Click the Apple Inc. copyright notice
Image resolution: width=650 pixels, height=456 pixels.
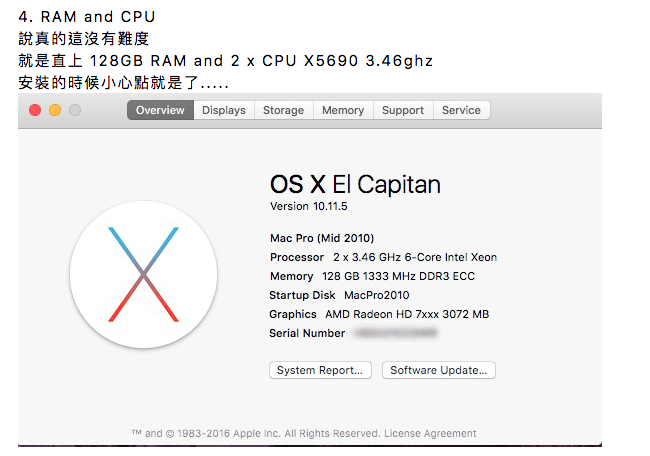pyautogui.click(x=257, y=434)
